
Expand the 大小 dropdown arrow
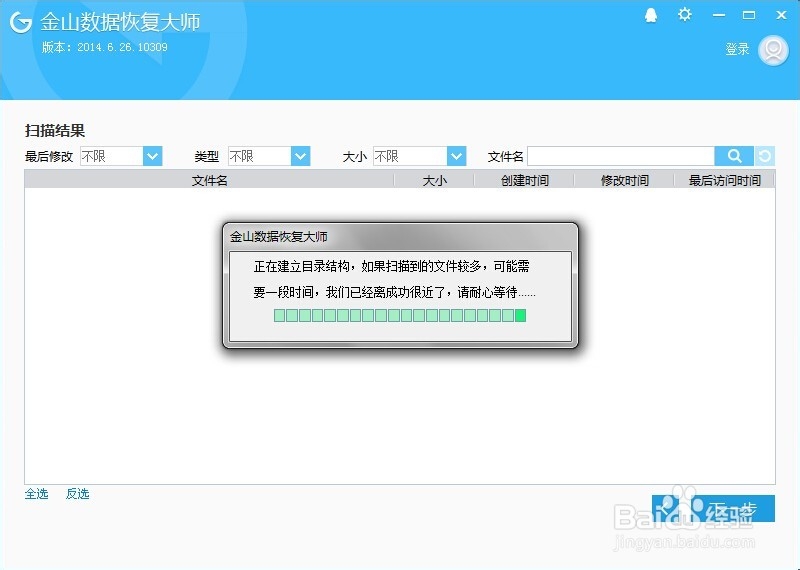[x=456, y=156]
